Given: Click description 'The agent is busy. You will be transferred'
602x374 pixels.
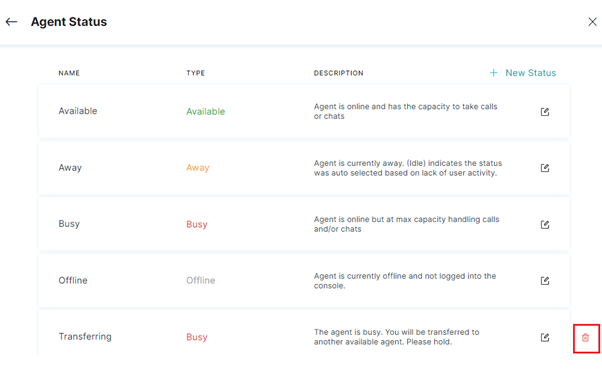Looking at the screenshot, I should pyautogui.click(x=397, y=337).
